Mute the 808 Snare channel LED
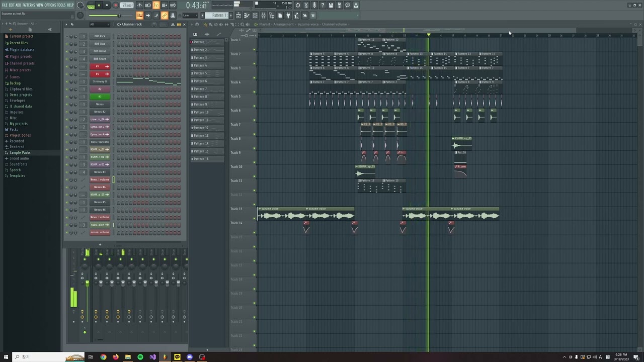Image resolution: width=644 pixels, height=362 pixels. 67,59
